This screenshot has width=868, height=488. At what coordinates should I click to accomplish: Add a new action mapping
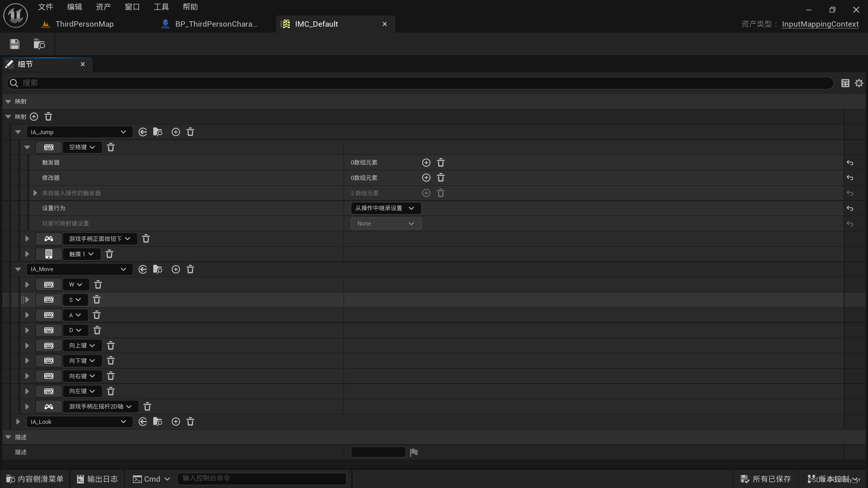(34, 117)
